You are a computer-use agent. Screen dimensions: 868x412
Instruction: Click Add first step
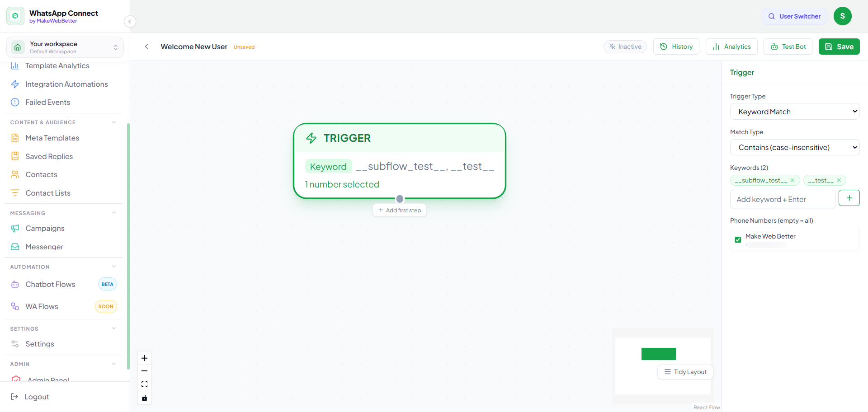click(400, 210)
